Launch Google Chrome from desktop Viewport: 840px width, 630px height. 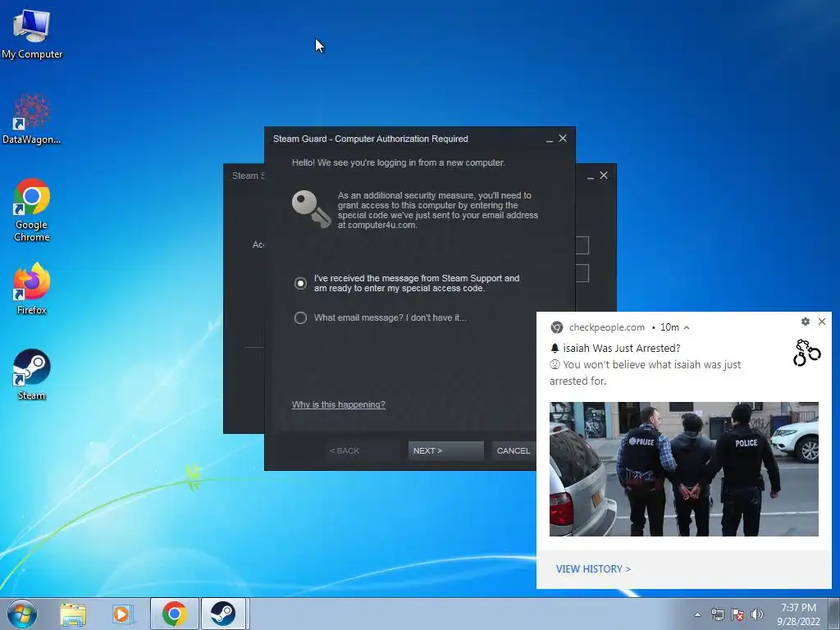[x=32, y=209]
